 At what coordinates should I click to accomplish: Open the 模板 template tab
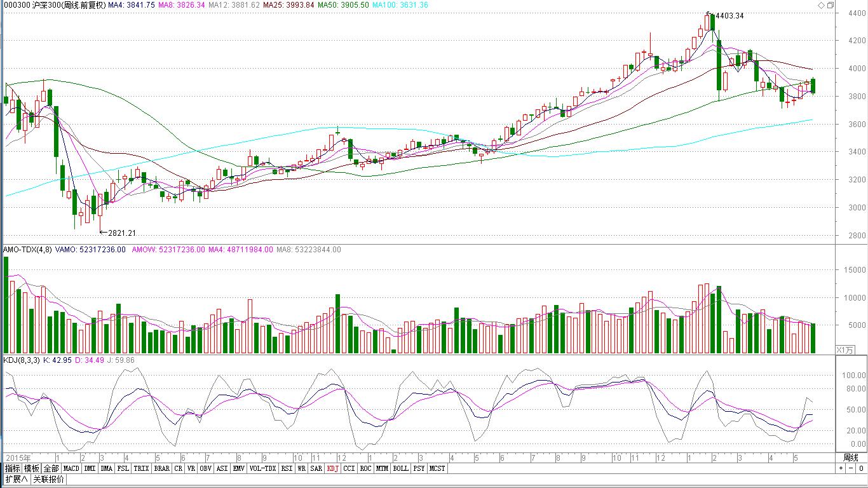coord(32,468)
